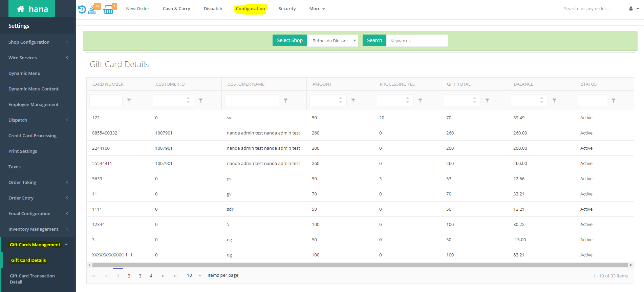Open the Bethesda Blossoms shop dropdown
The height and width of the screenshot is (292, 644).
(332, 41)
